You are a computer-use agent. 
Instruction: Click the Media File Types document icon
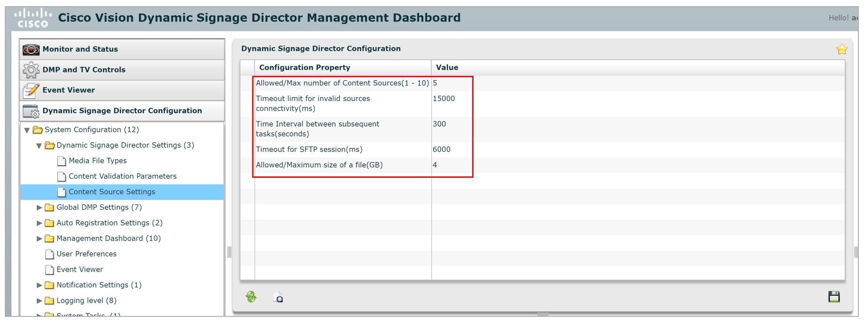tap(61, 161)
